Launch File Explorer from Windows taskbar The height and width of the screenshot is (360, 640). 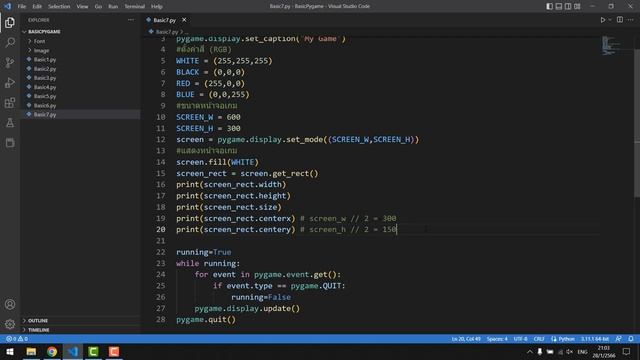point(31,351)
